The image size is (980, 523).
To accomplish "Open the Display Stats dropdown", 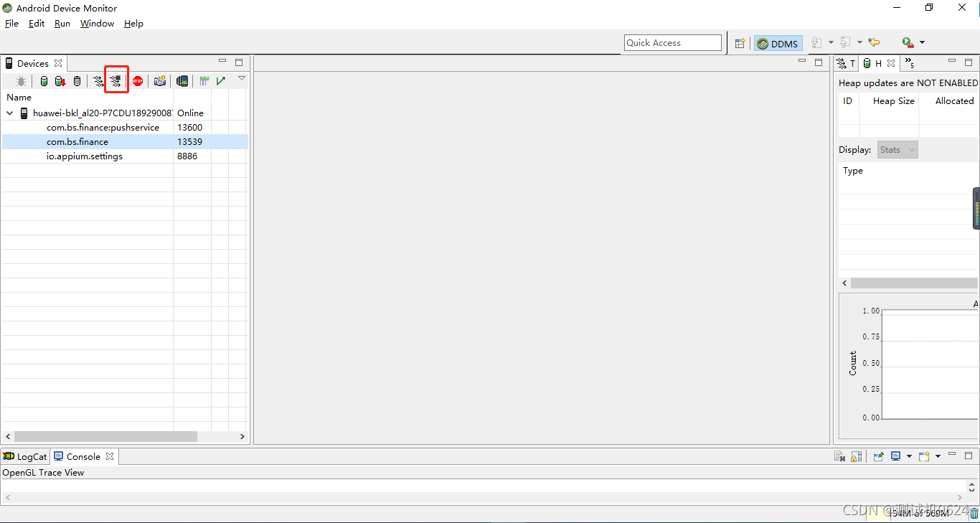I will pos(897,150).
